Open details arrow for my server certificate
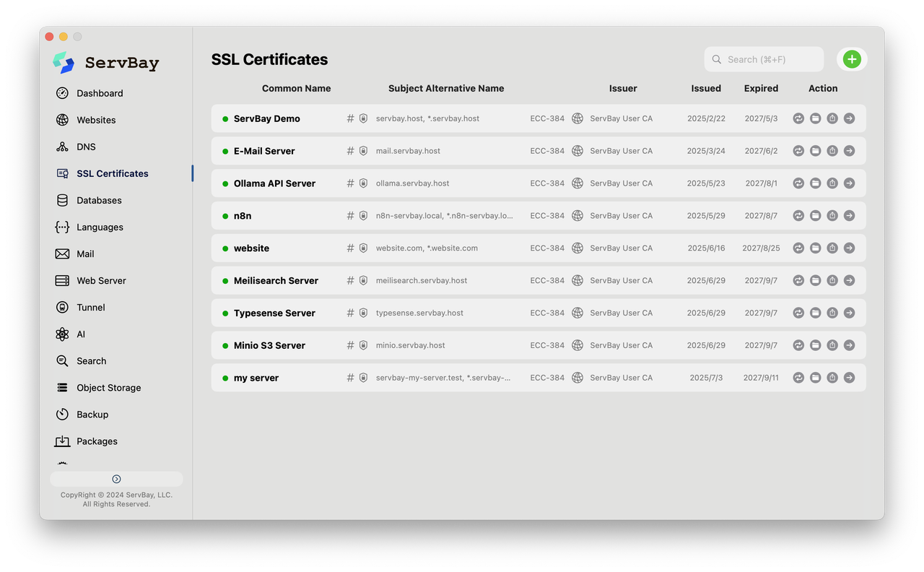Image resolution: width=924 pixels, height=572 pixels. 849,377
